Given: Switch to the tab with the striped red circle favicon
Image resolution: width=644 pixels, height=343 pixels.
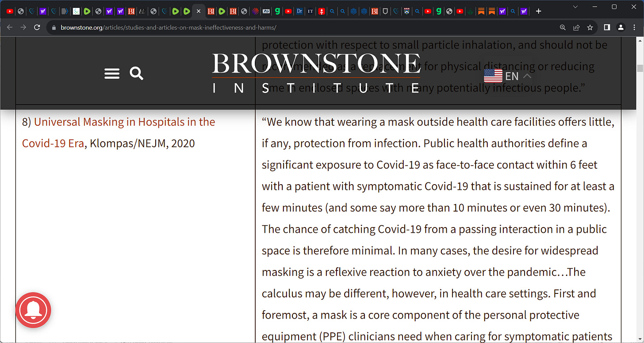Looking at the screenshot, I should click(256, 11).
